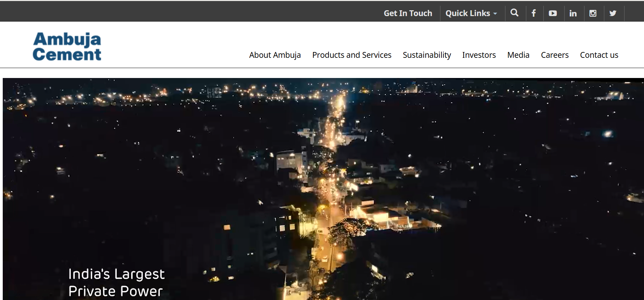Viewport: 644px width, 300px height.
Task: Open the Instagram icon in header
Action: [593, 13]
